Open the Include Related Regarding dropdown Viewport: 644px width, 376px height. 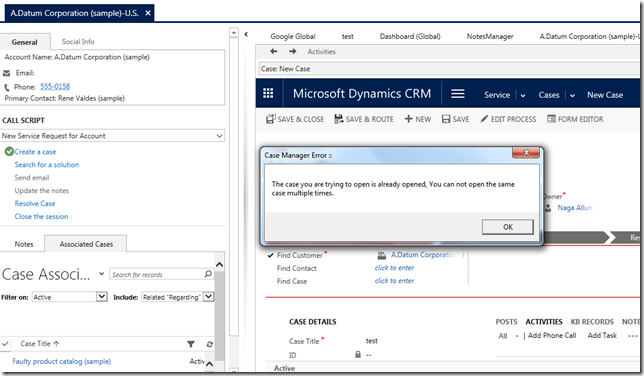tap(209, 296)
